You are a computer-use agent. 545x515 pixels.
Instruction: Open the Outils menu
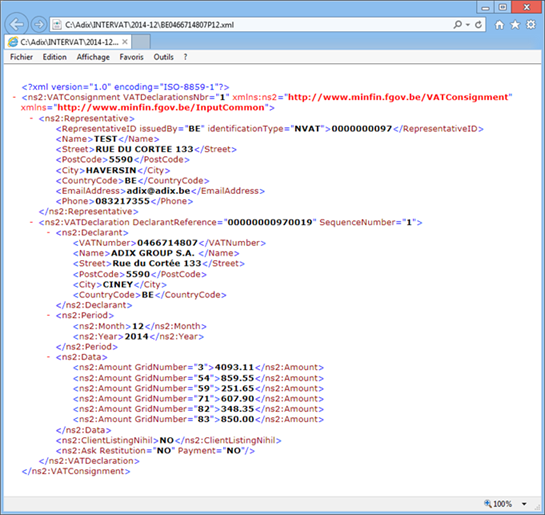[163, 57]
